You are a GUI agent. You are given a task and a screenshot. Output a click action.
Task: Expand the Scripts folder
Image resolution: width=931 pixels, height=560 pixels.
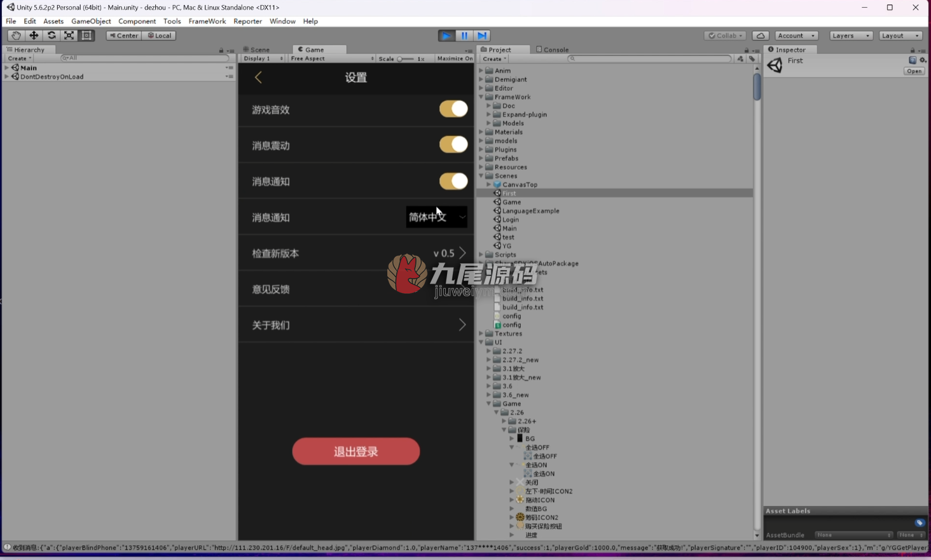[x=481, y=255]
